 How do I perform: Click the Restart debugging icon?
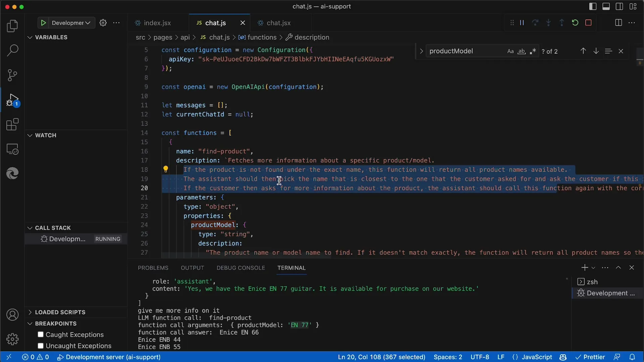click(x=575, y=23)
